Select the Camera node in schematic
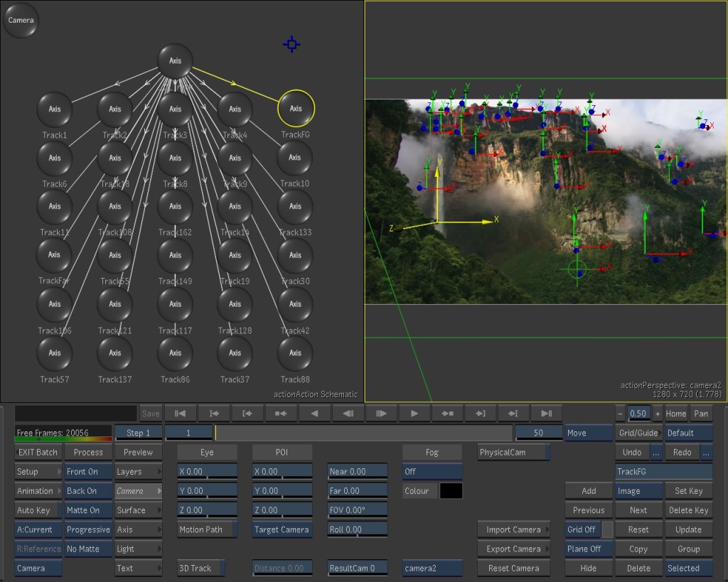Screen dimensions: 728x582 click(21, 21)
